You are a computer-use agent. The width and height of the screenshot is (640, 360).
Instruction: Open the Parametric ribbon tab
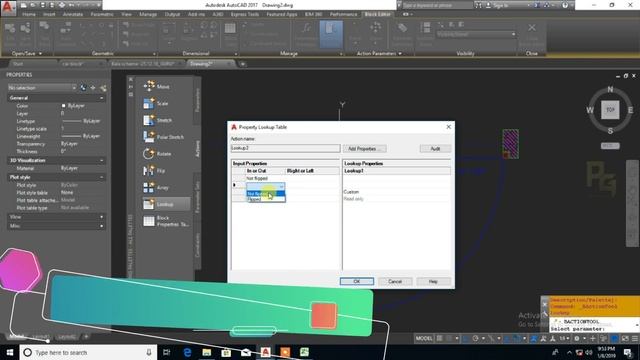[102, 14]
